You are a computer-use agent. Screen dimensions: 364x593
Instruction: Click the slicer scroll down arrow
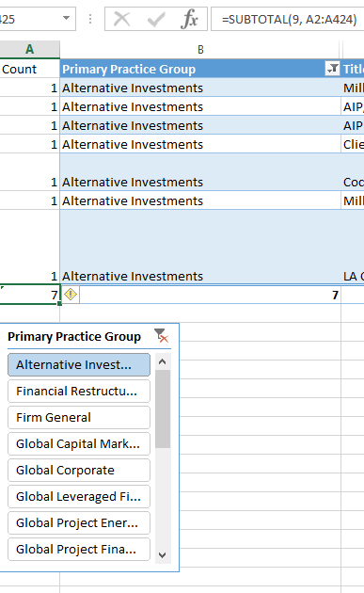pyautogui.click(x=163, y=555)
